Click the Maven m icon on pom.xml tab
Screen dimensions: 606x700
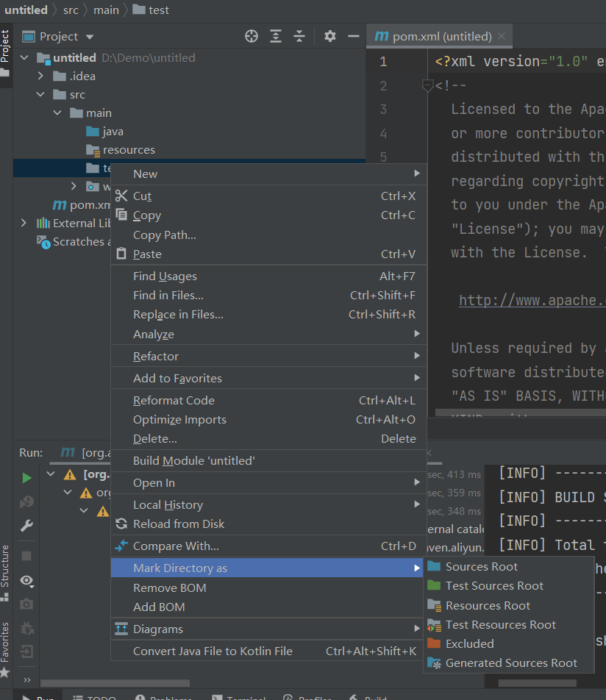click(x=382, y=36)
